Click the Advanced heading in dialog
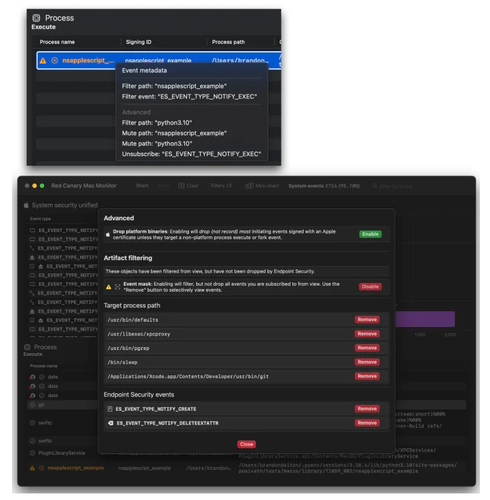 (x=119, y=218)
